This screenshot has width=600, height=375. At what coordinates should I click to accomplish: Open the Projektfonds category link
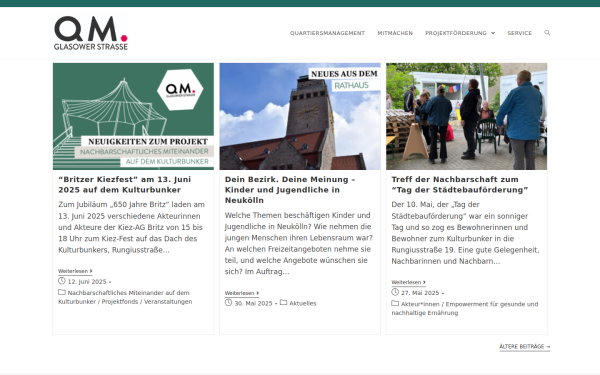pos(120,302)
